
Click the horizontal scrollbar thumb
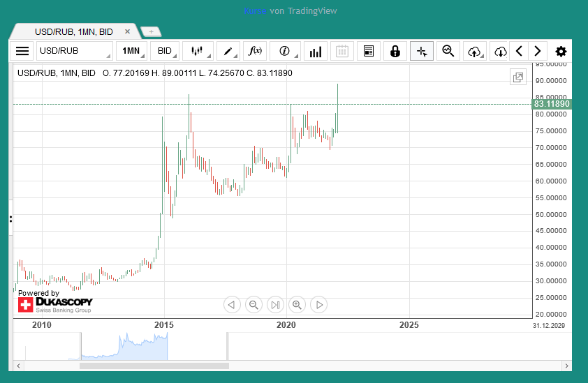point(154,366)
